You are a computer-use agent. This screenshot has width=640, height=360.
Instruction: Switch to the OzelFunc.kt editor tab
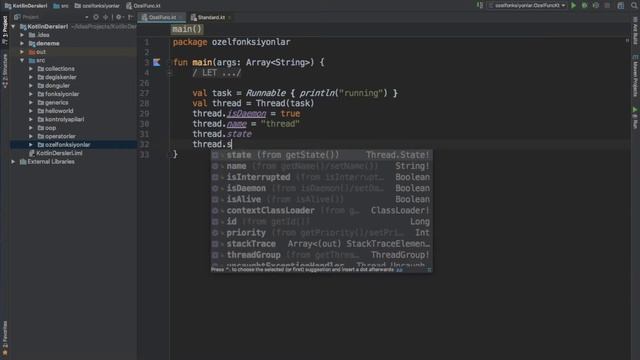[x=162, y=18]
